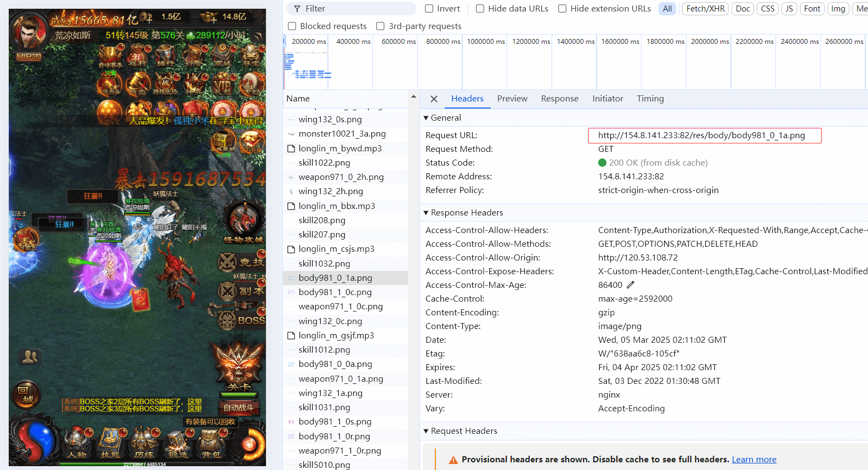Filter requests by Img type
The height and width of the screenshot is (470, 868).
click(838, 9)
